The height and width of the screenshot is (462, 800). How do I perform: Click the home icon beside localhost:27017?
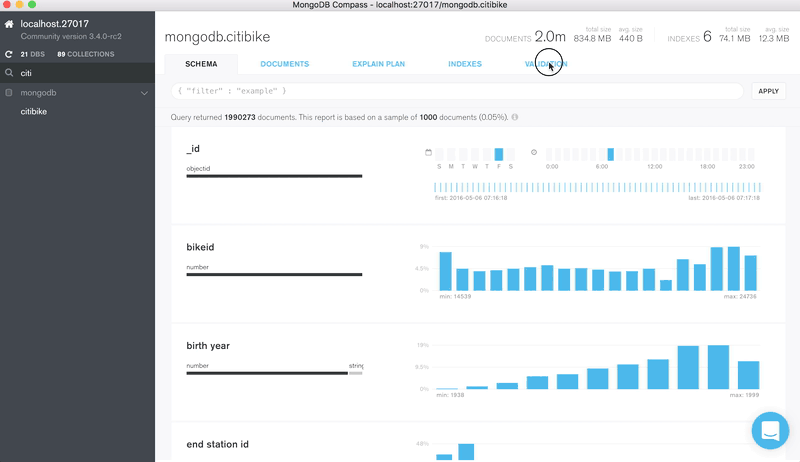tap(9, 24)
